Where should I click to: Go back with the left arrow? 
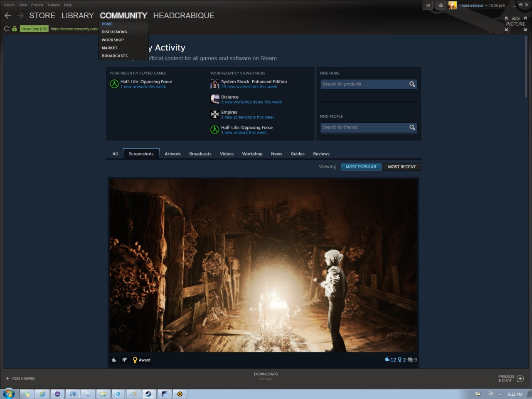pos(7,15)
